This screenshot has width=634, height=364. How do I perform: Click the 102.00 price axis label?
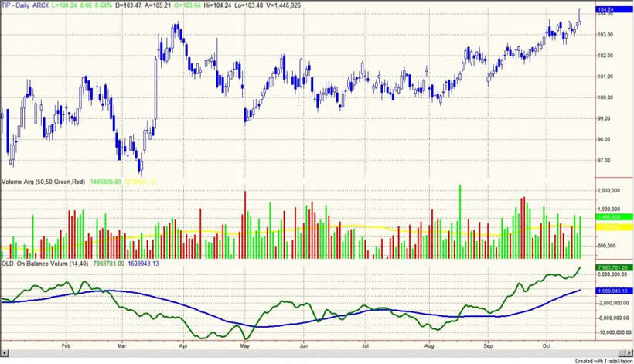tap(605, 56)
